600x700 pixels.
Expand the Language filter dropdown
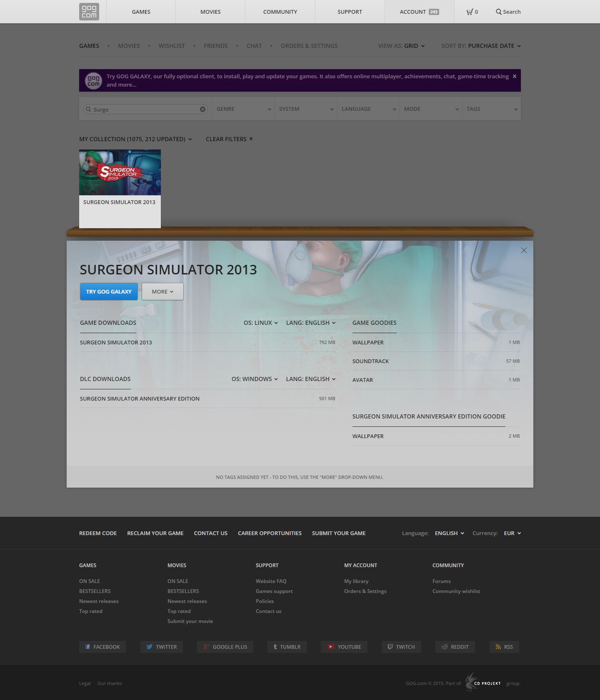point(369,109)
